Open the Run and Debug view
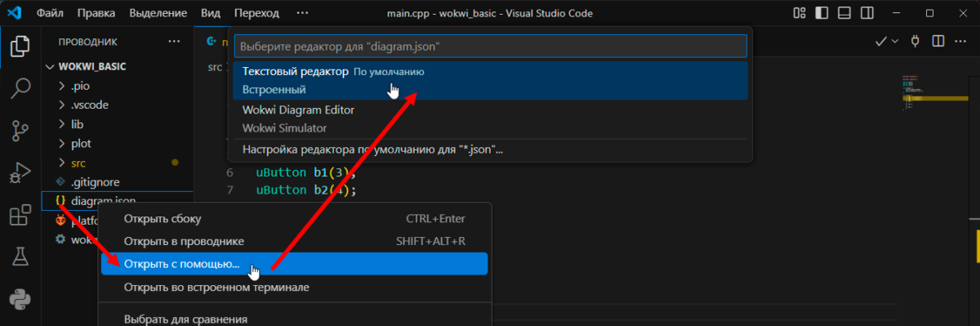Screen dimensions: 980x326 click(x=20, y=172)
